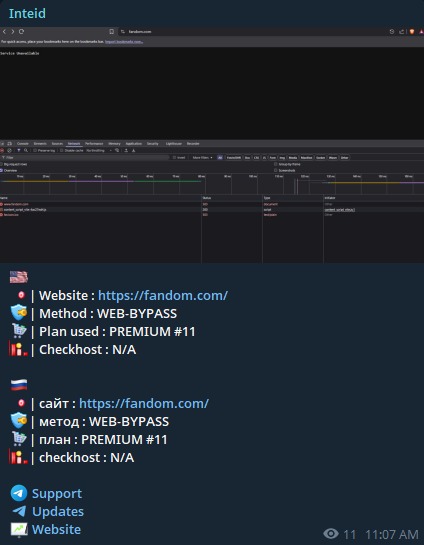Switch to the Sources tab in DevTools

pos(57,144)
